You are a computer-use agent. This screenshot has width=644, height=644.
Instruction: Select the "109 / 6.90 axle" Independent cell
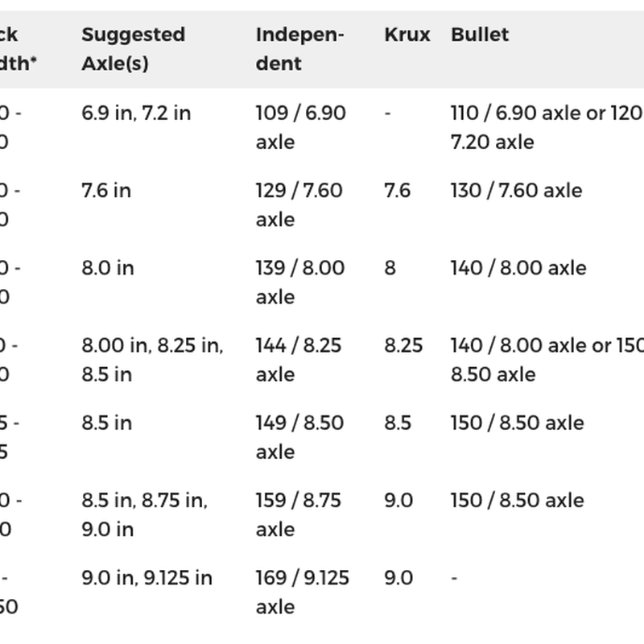point(300,127)
